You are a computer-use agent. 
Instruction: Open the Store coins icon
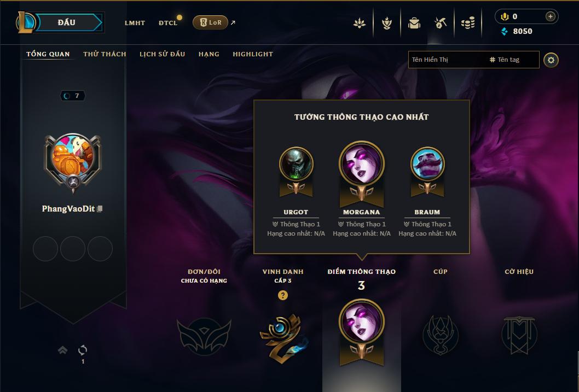click(x=468, y=24)
